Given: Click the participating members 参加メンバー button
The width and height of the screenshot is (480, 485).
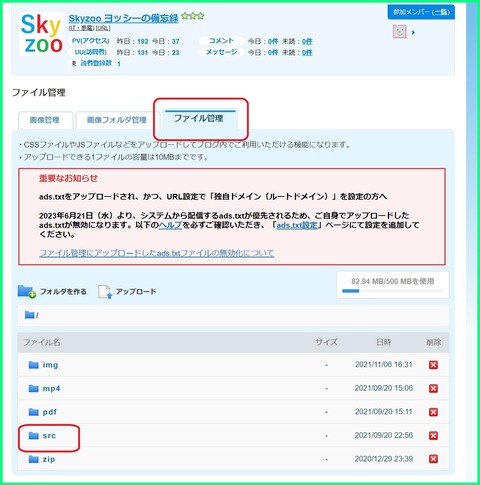Looking at the screenshot, I should pos(421,12).
